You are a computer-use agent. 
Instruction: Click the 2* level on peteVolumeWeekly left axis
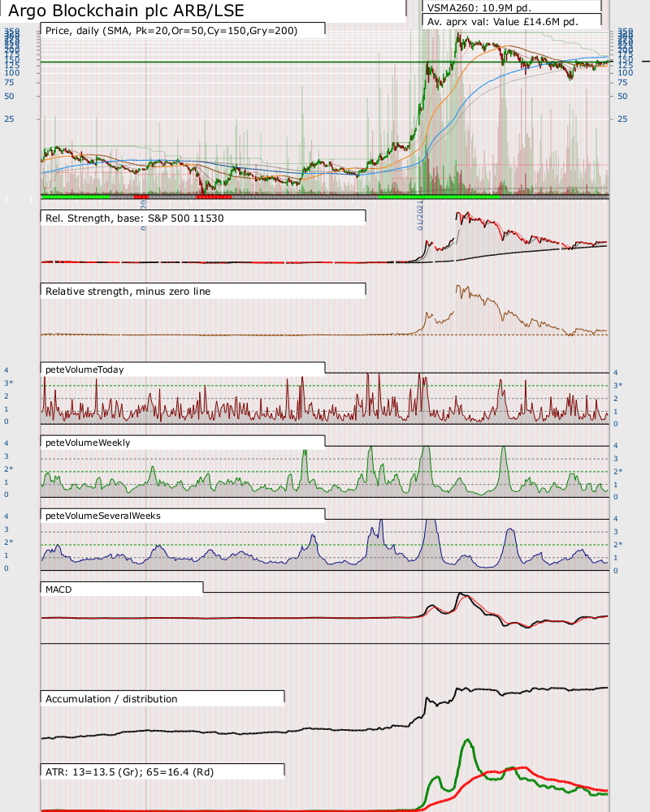pyautogui.click(x=8, y=469)
